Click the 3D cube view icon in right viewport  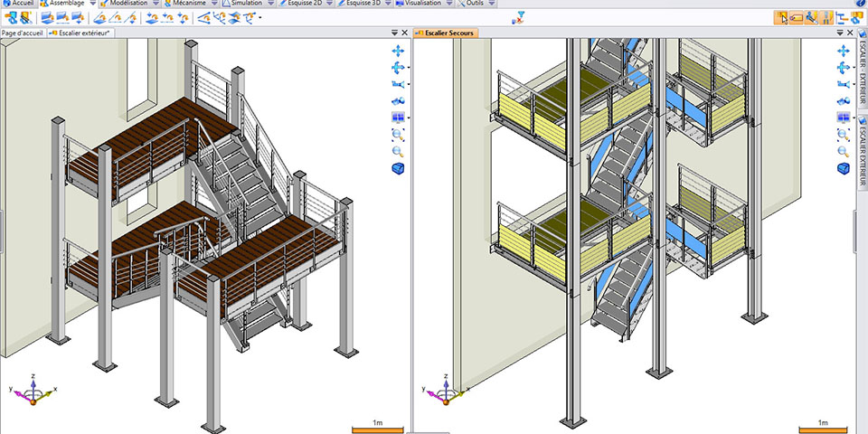click(843, 168)
